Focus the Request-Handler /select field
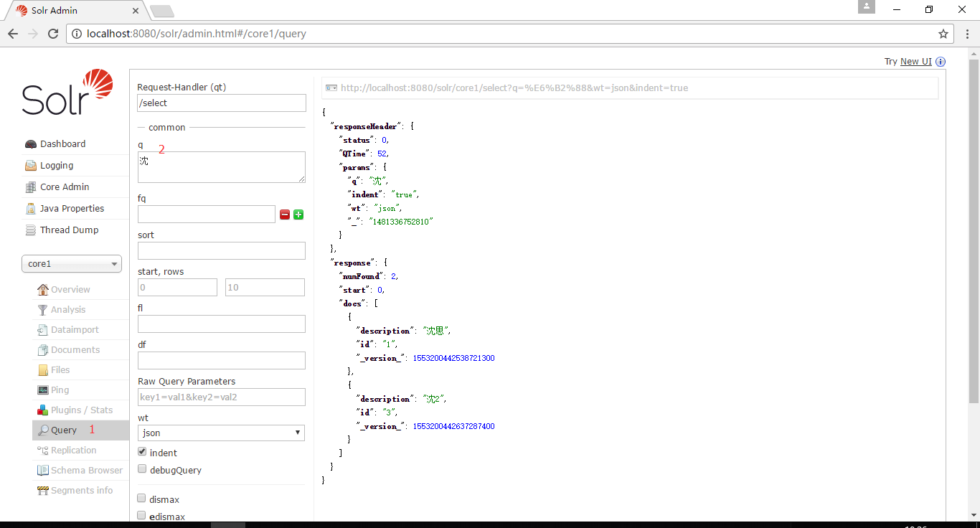 click(222, 103)
